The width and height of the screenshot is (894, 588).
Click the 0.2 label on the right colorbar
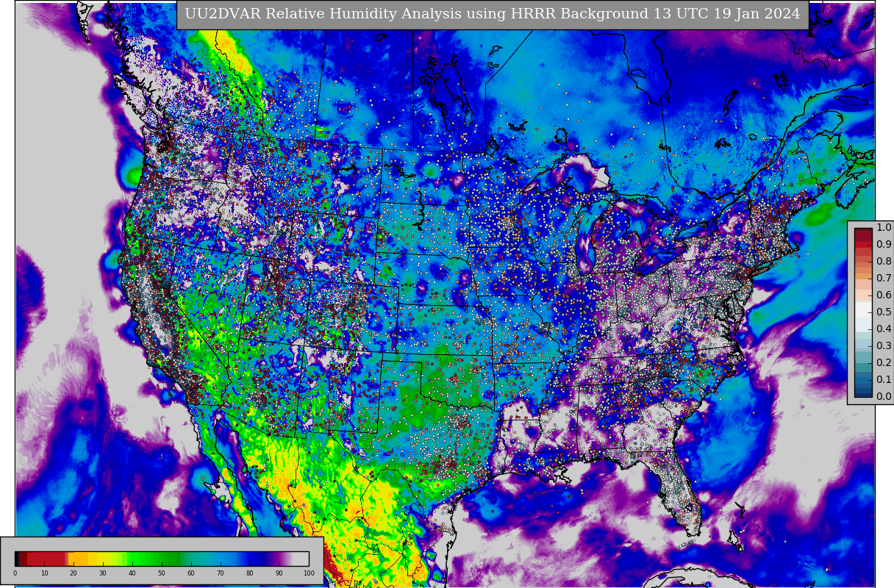pos(884,362)
